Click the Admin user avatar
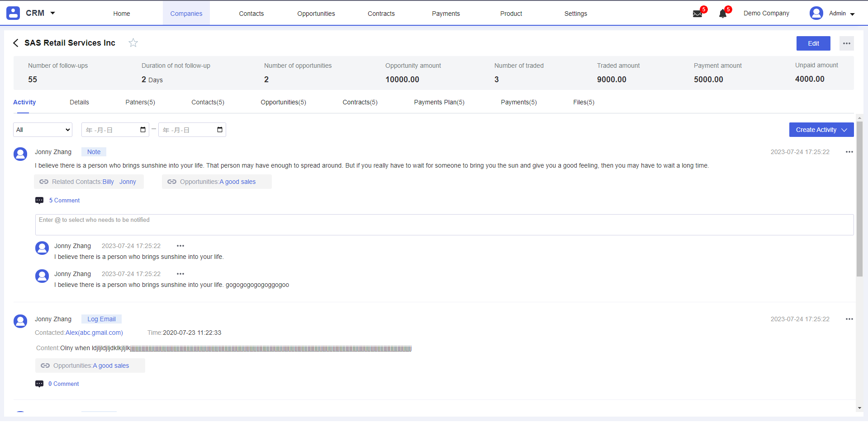This screenshot has width=868, height=422. (x=816, y=13)
